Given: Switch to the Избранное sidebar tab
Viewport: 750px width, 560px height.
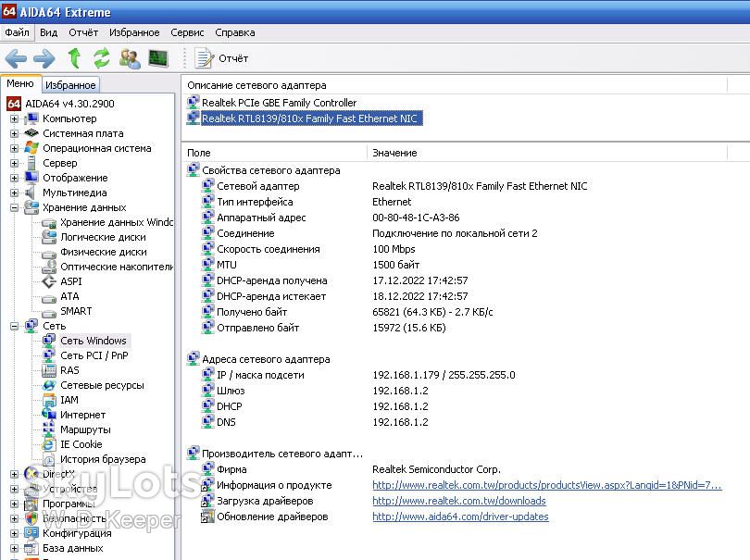Looking at the screenshot, I should (70, 85).
